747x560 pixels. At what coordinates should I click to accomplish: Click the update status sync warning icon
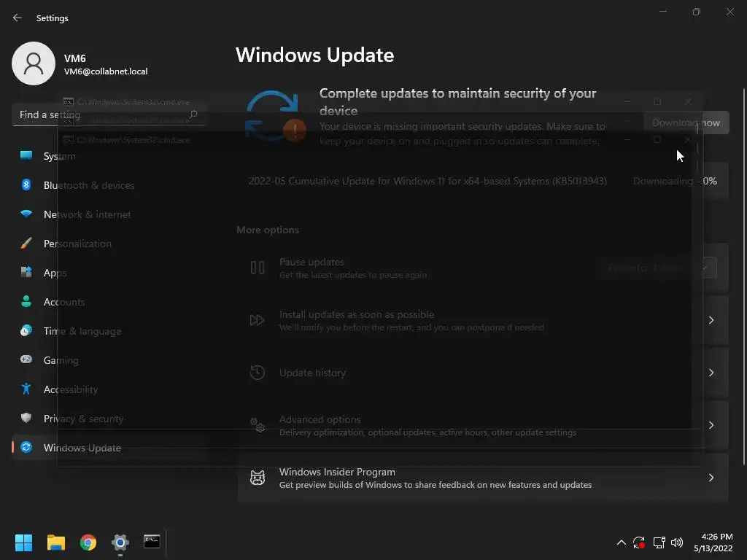click(x=274, y=116)
